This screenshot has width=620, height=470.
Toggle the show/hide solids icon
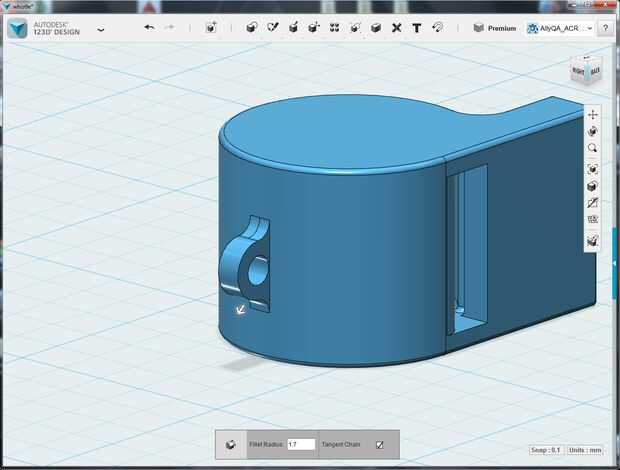593,241
